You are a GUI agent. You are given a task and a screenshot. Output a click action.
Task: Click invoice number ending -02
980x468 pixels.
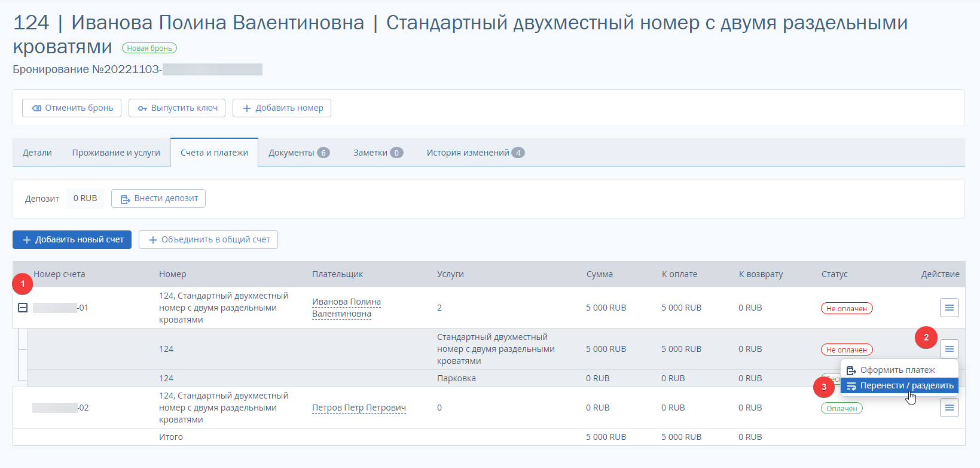click(60, 408)
